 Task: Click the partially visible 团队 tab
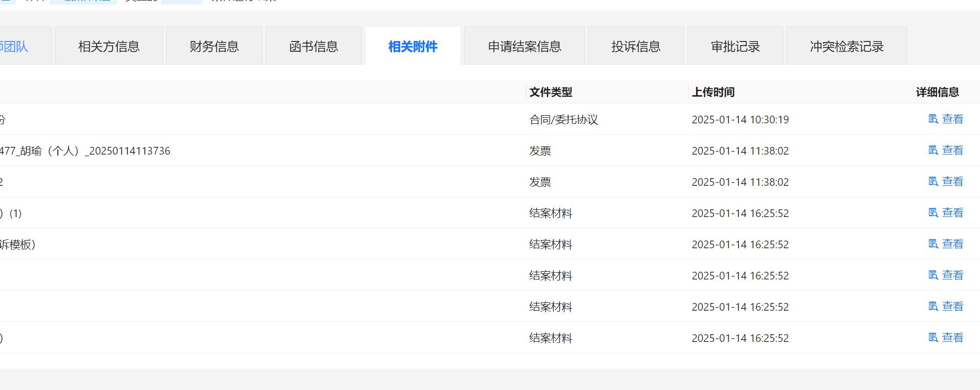tap(14, 47)
